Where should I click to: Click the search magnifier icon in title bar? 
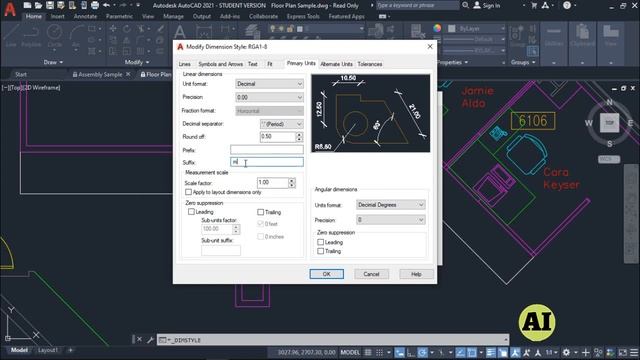[x=465, y=5]
